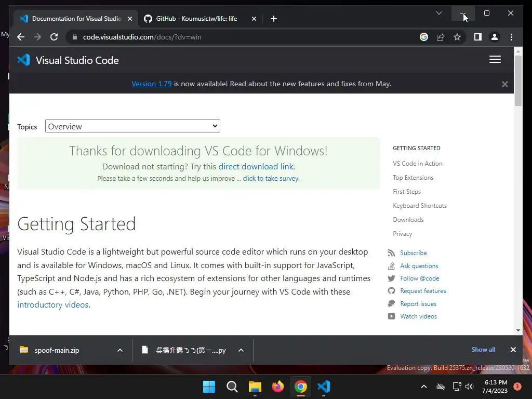
Task: Expand options for spoof-main.zip download
Action: [120, 350]
